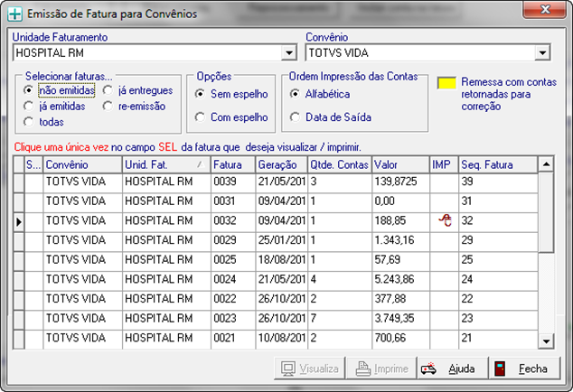Viewport: 573px width, 392px height.
Task: Click fatura number 0022 cell
Action: point(233,300)
